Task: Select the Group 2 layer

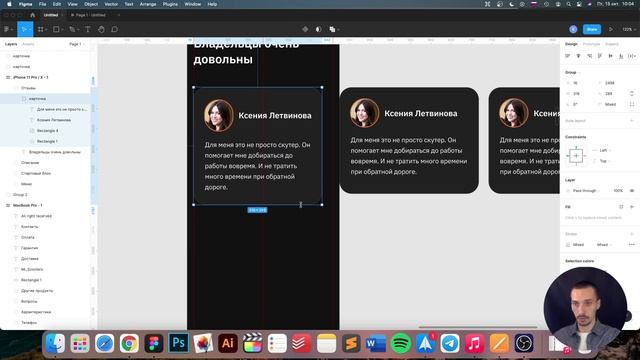Action: [x=20, y=195]
